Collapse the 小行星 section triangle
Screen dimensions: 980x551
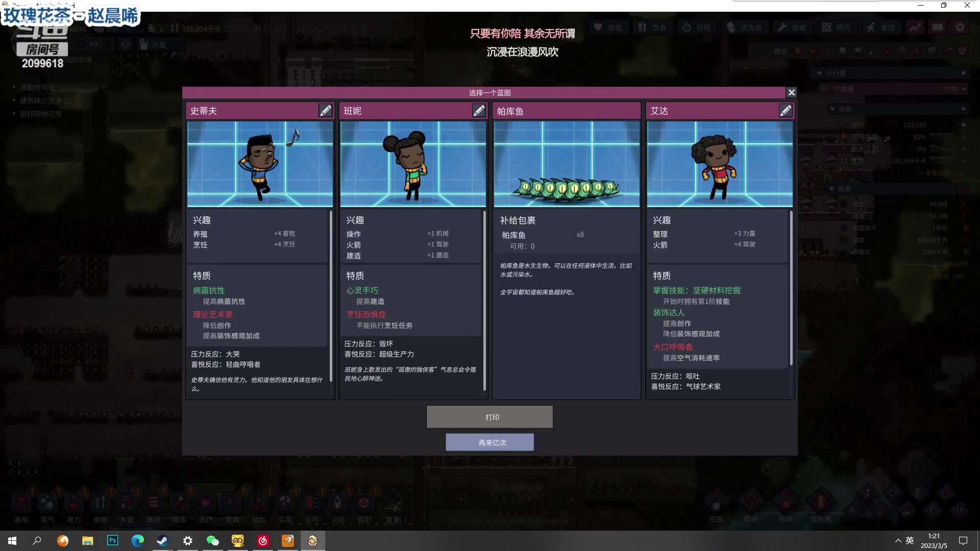(819, 73)
